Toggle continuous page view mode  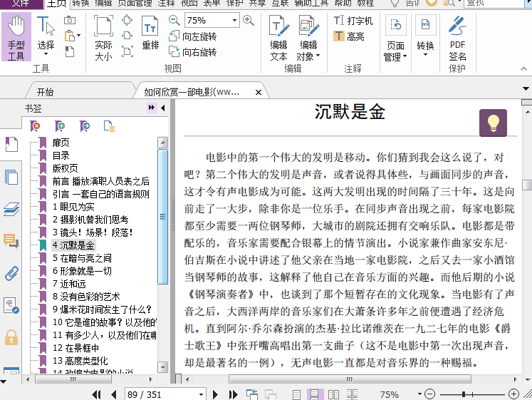click(315, 394)
